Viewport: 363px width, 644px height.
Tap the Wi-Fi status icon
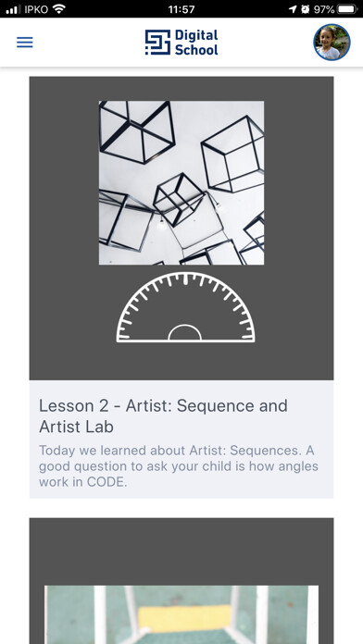coord(59,8)
